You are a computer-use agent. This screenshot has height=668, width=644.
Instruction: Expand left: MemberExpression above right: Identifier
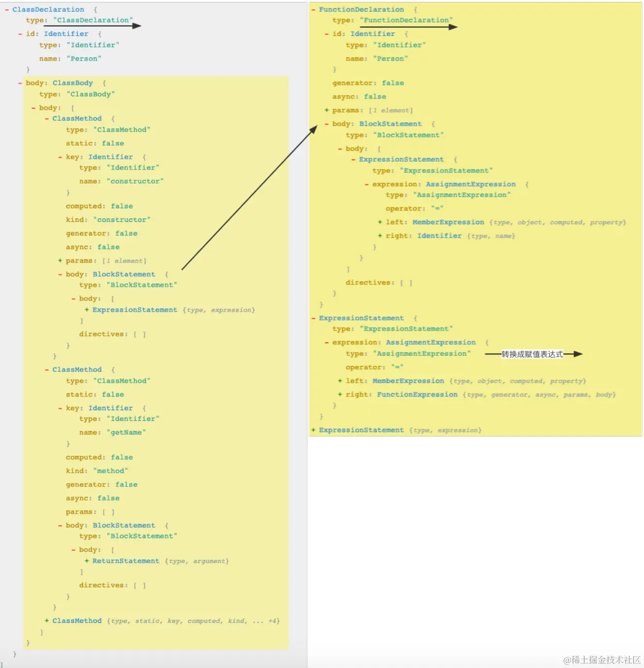tap(380, 222)
